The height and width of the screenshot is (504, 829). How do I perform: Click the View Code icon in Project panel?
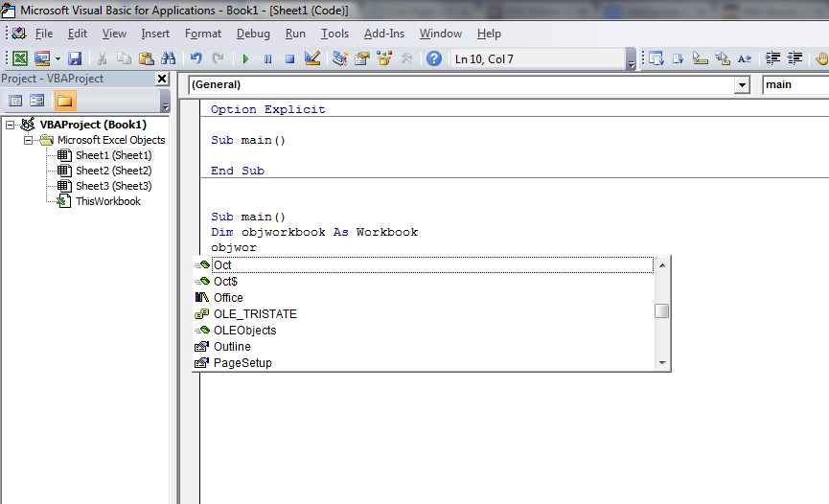15,101
